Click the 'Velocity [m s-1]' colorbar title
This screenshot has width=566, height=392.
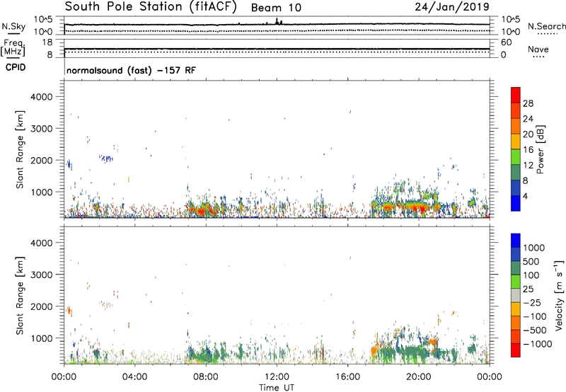559,295
